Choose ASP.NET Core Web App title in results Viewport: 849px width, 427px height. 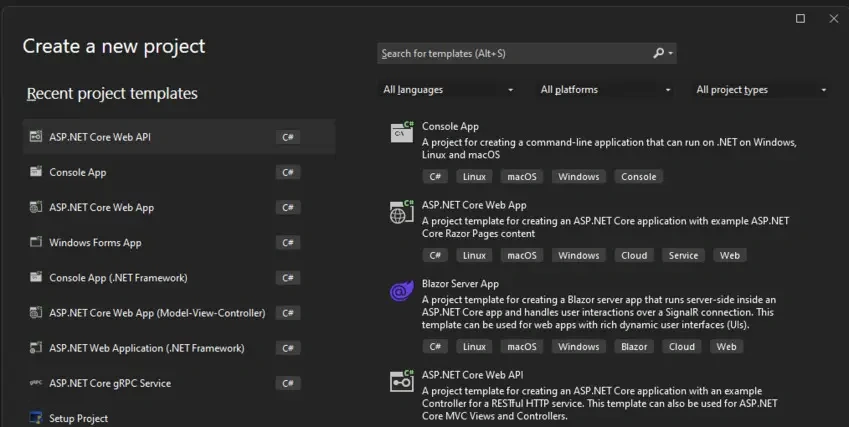click(474, 205)
